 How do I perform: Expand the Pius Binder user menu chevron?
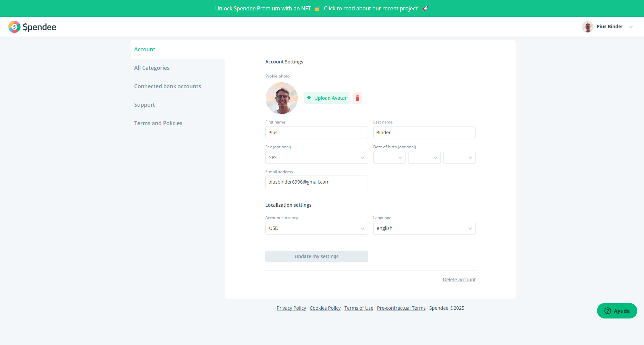(x=631, y=27)
